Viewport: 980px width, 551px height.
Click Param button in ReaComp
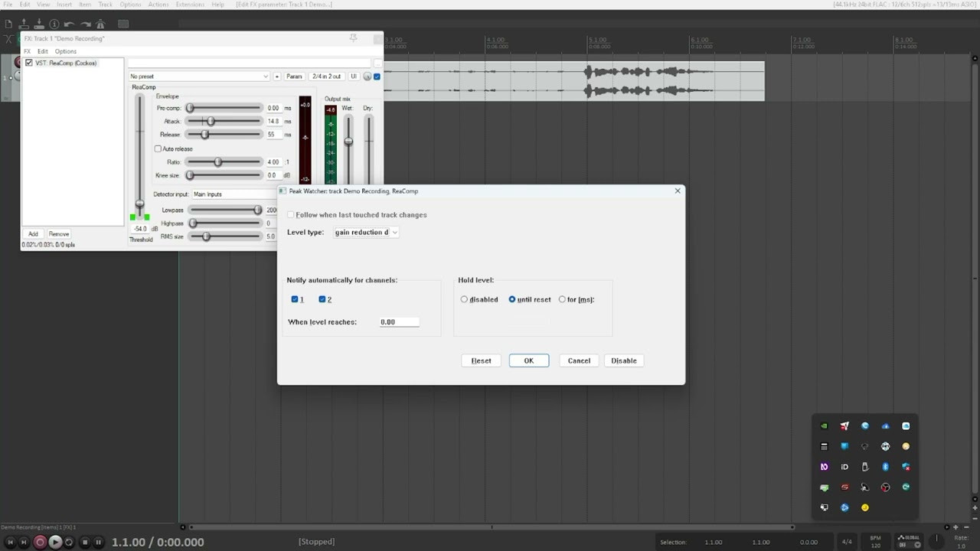tap(294, 77)
